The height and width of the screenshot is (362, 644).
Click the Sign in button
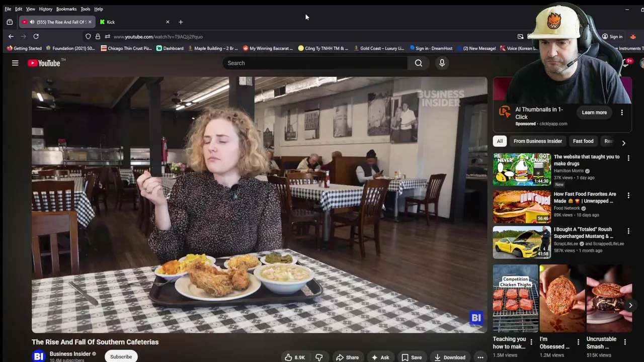pos(612,37)
